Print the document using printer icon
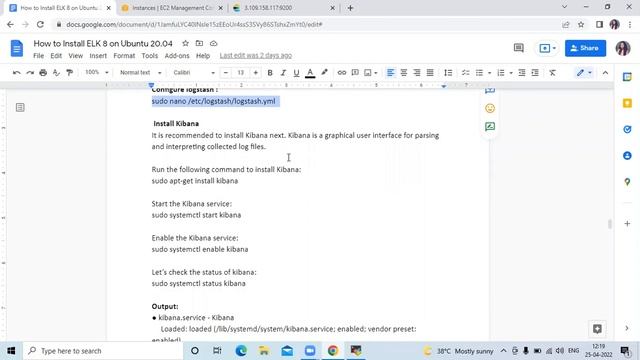The height and width of the screenshot is (360, 640). 43,73
